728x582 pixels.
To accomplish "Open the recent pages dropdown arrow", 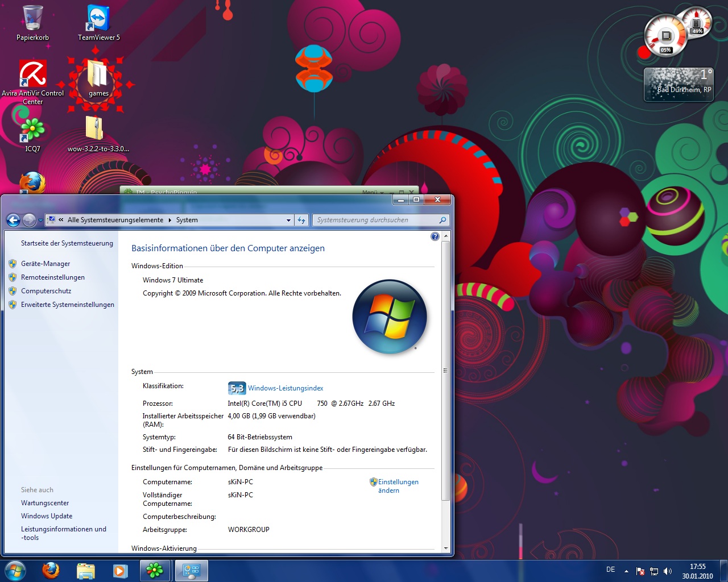I will click(40, 221).
